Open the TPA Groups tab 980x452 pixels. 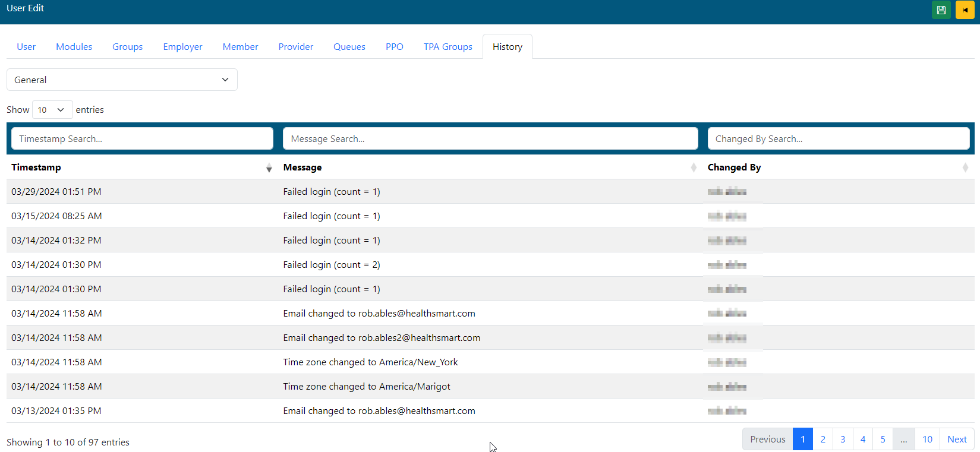coord(448,47)
